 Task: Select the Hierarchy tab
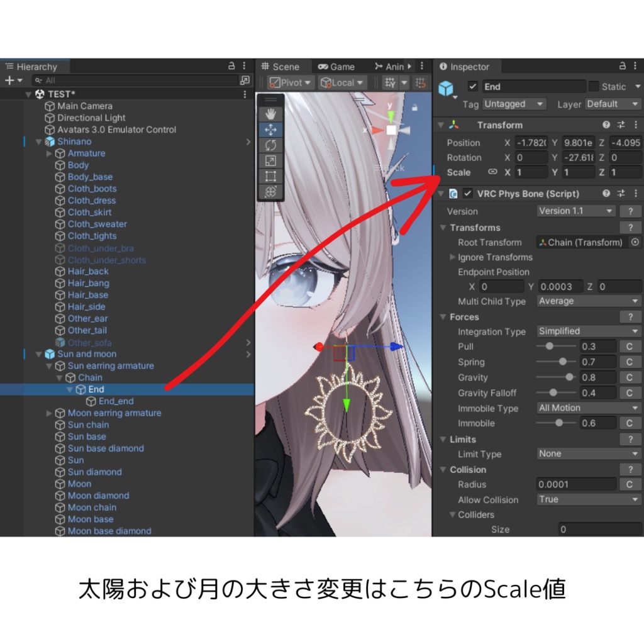point(34,67)
